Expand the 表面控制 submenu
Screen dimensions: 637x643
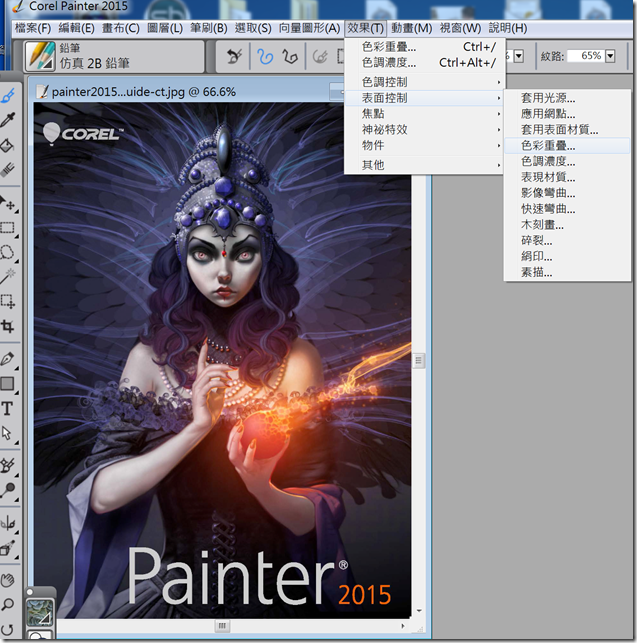click(x=425, y=98)
